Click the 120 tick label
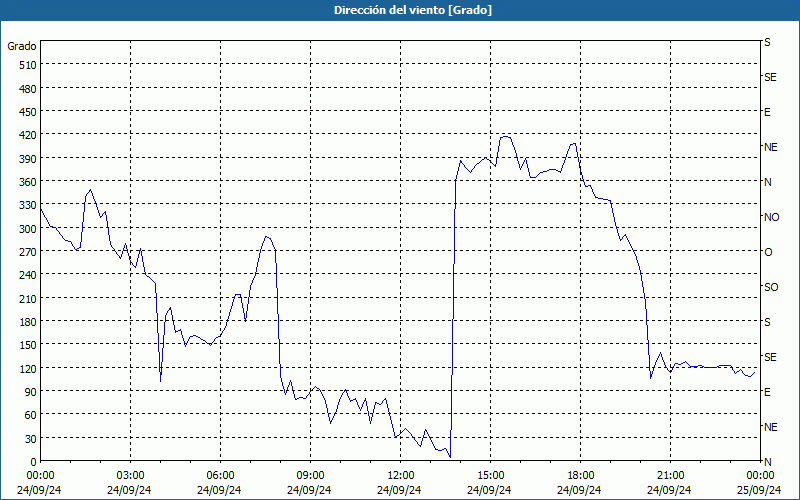Screen dimensions: 800x500 tap(28, 369)
